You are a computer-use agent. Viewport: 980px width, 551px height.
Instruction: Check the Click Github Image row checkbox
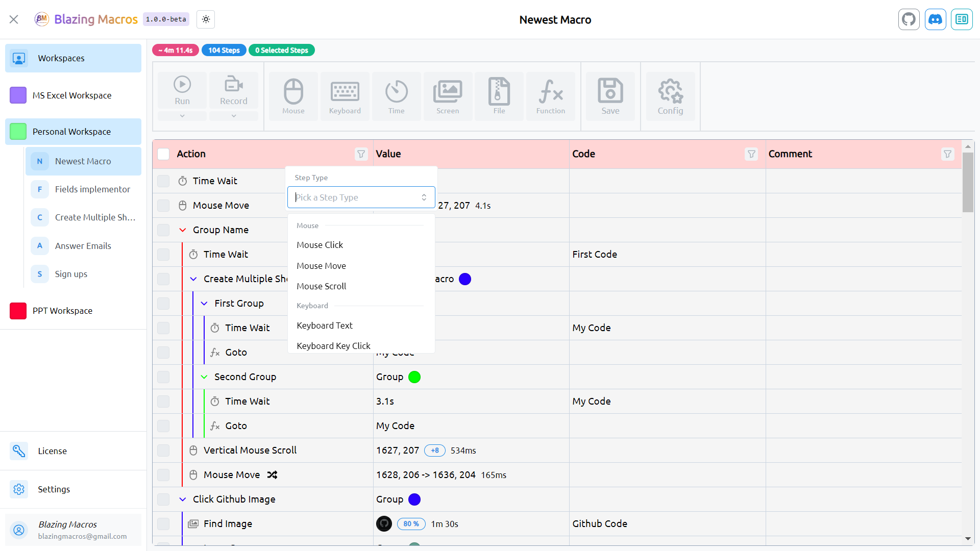[x=163, y=499]
